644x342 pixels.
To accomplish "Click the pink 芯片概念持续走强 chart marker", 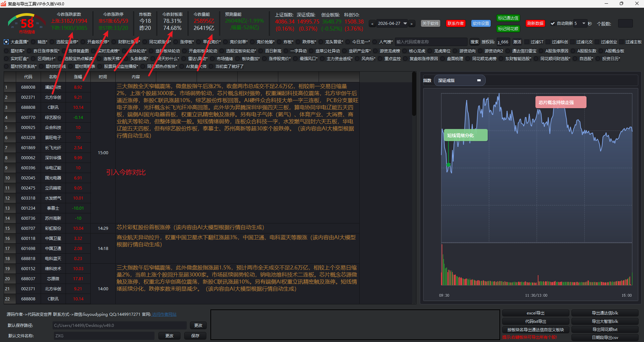I will [x=560, y=102].
